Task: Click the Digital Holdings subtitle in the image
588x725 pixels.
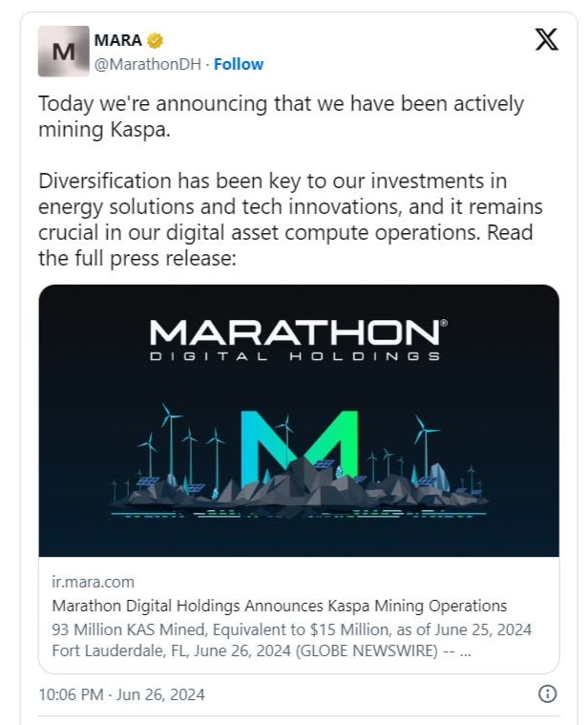Action: (x=296, y=357)
